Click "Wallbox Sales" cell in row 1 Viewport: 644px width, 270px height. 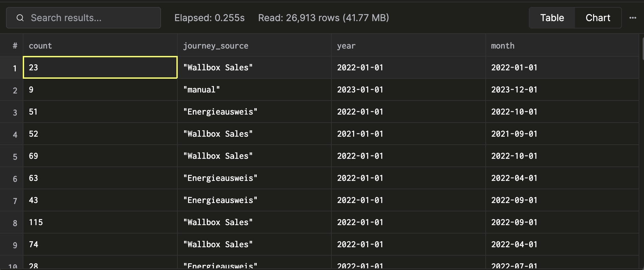point(254,67)
